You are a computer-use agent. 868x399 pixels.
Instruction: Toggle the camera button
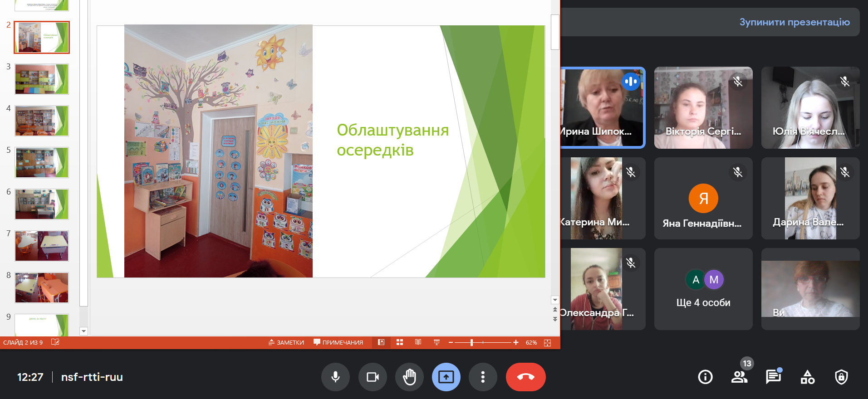tap(373, 377)
